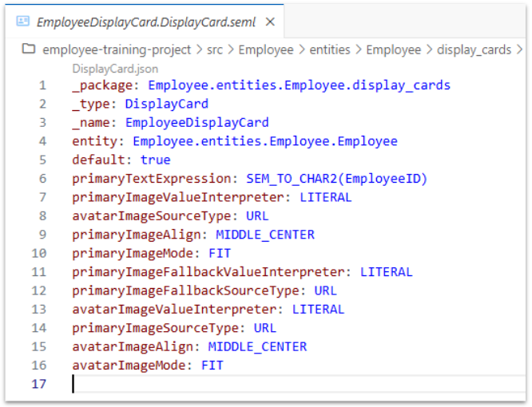Open the employee-training-project breadcrumb
Viewport: 532px width, 407px height.
[x=117, y=49]
